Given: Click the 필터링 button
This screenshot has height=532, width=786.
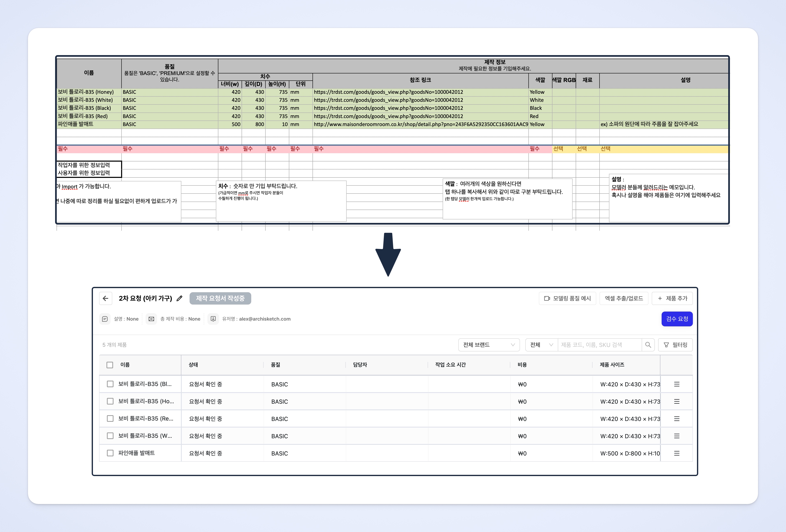Looking at the screenshot, I should (x=675, y=345).
